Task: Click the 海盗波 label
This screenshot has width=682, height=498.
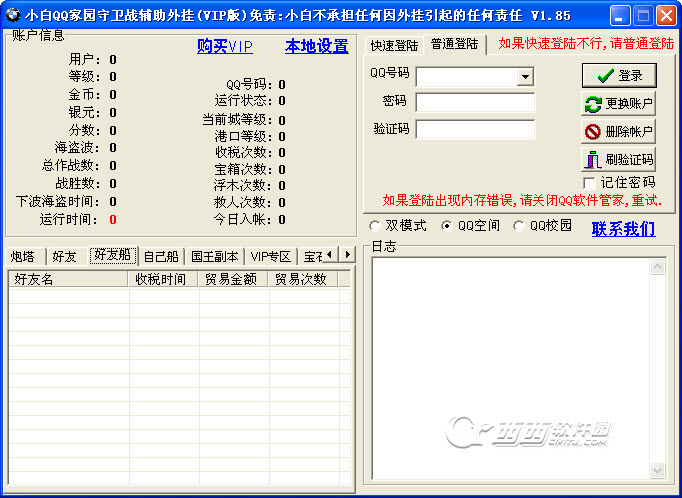Action: click(x=77, y=147)
